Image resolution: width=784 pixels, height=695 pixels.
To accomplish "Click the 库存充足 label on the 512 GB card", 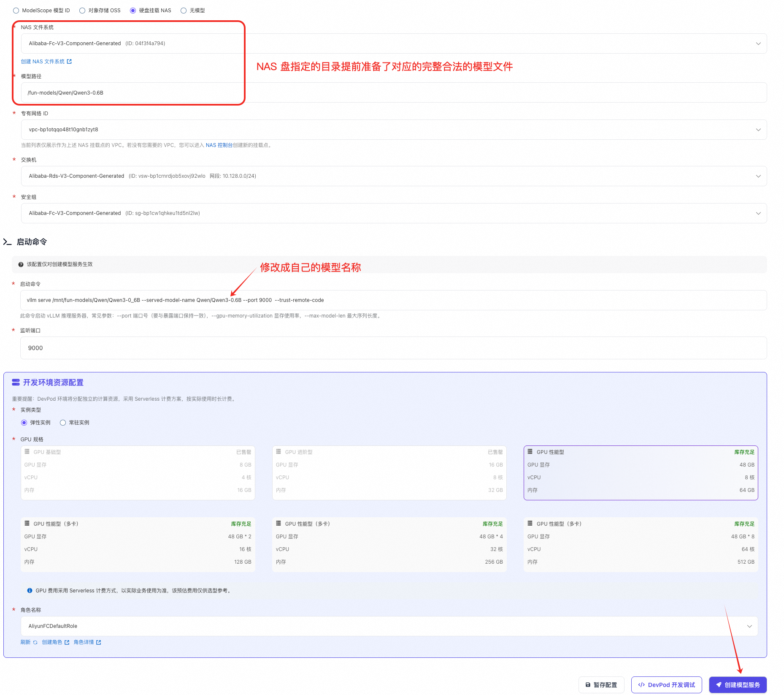I will [744, 524].
